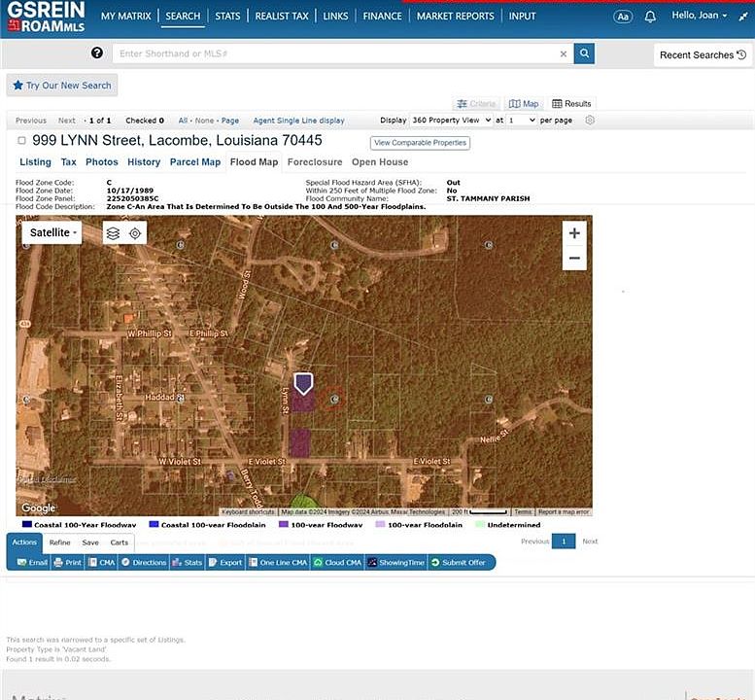
Task: Open the Finance menu
Action: (x=382, y=17)
